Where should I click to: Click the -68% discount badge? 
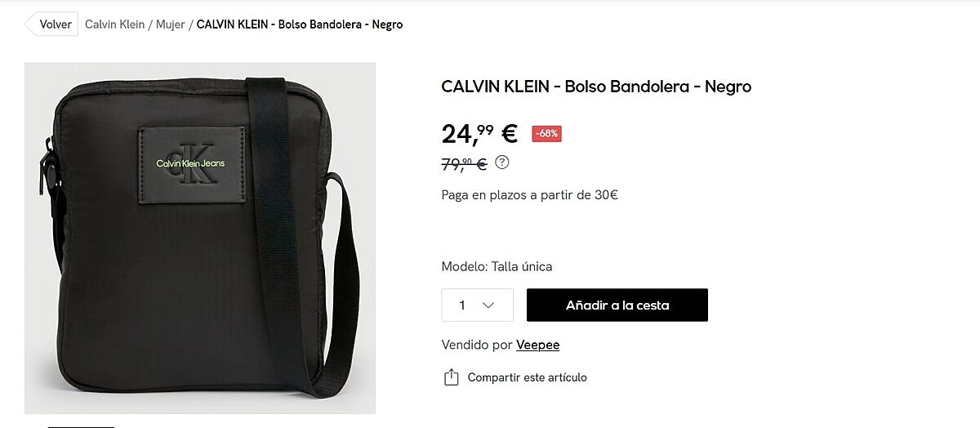[546, 134]
